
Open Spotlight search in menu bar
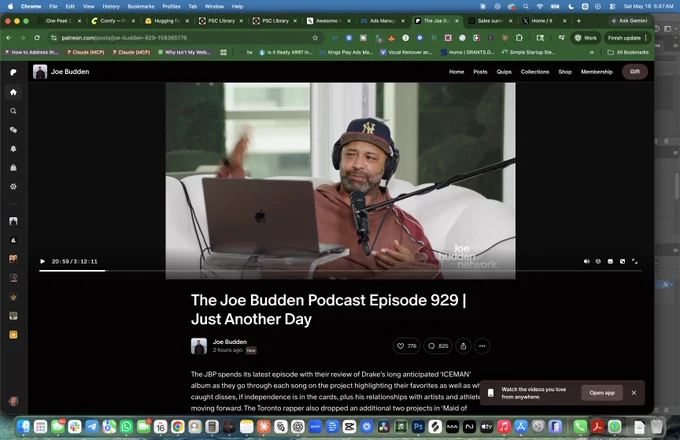coord(526,7)
